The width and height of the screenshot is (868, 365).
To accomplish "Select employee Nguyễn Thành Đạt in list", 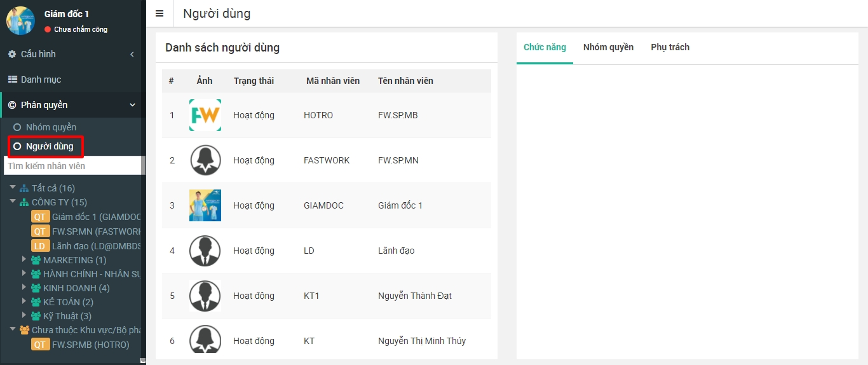I will tap(414, 296).
